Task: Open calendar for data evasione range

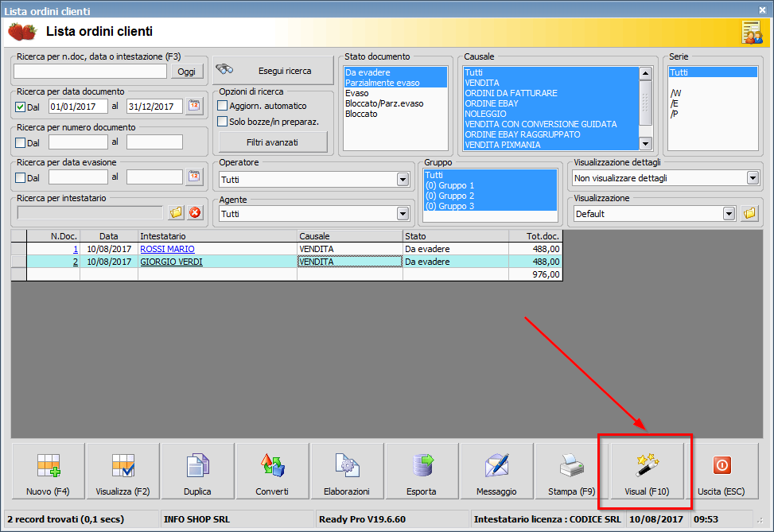Action: pos(194,177)
